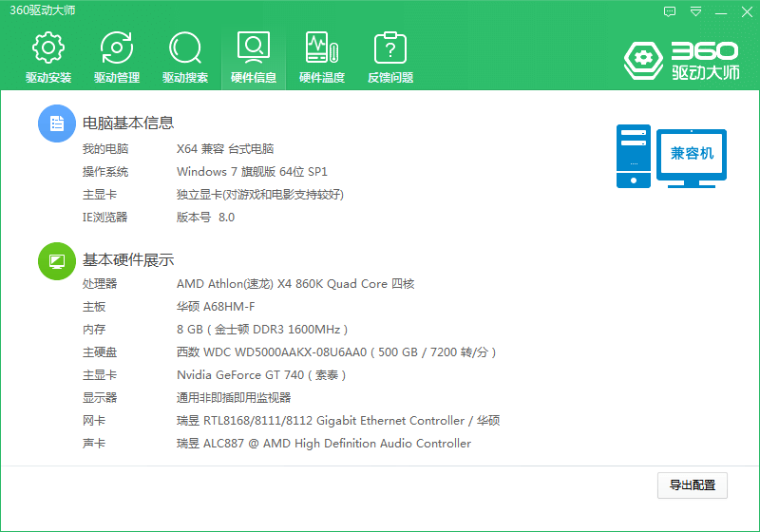The height and width of the screenshot is (532, 760).
Task: Click the 我的电脑 label
Action: pos(105,149)
